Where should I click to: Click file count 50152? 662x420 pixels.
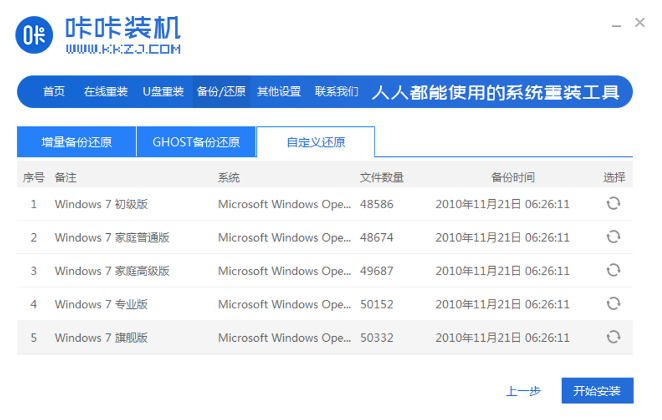point(377,304)
